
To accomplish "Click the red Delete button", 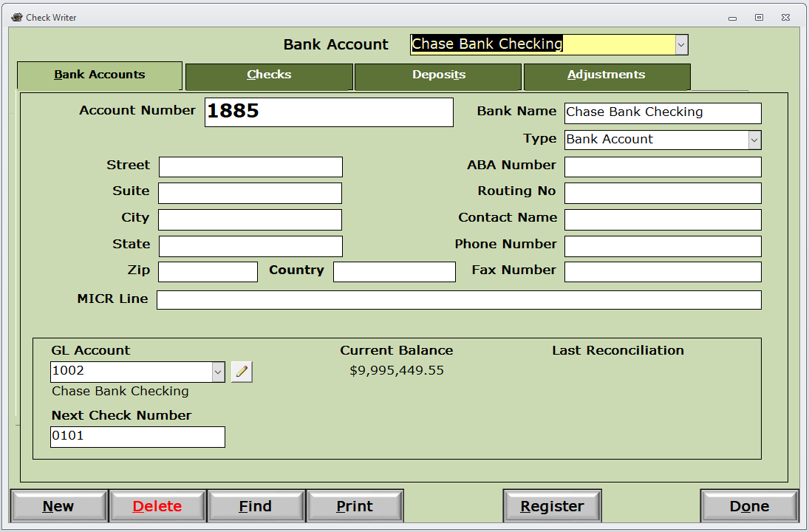I will (x=157, y=505).
